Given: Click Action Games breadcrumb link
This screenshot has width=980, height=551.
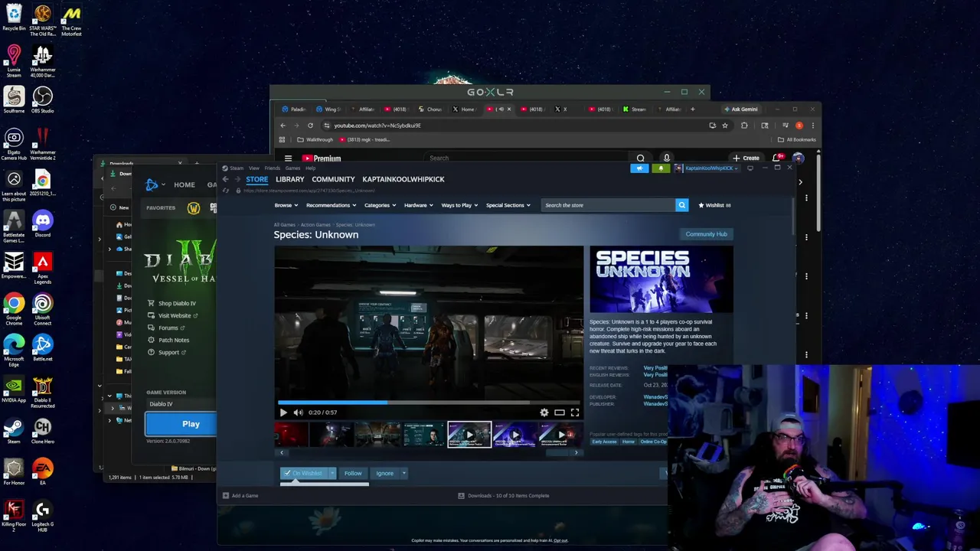Looking at the screenshot, I should click(315, 225).
